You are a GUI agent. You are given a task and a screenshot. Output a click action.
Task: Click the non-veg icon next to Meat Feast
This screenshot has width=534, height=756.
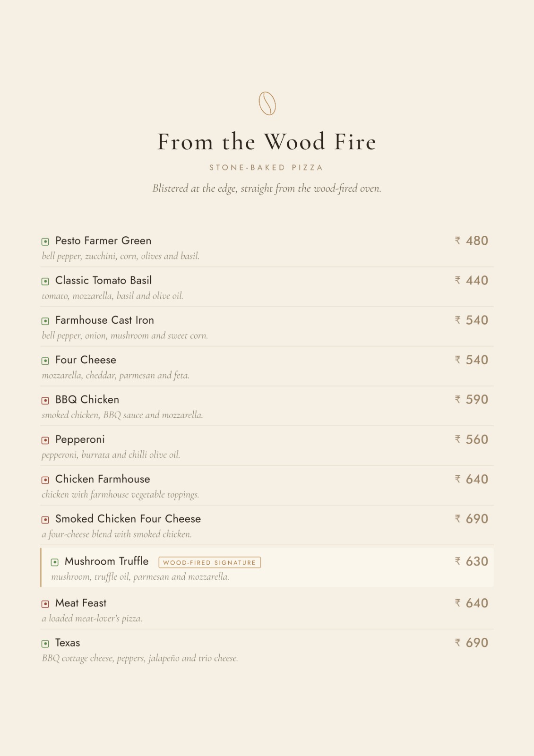(x=45, y=604)
